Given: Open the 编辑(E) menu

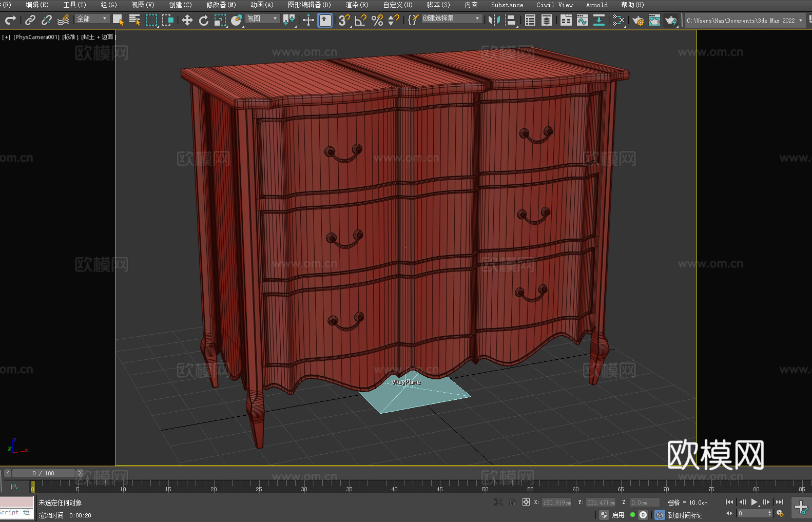Looking at the screenshot, I should 37,5.
